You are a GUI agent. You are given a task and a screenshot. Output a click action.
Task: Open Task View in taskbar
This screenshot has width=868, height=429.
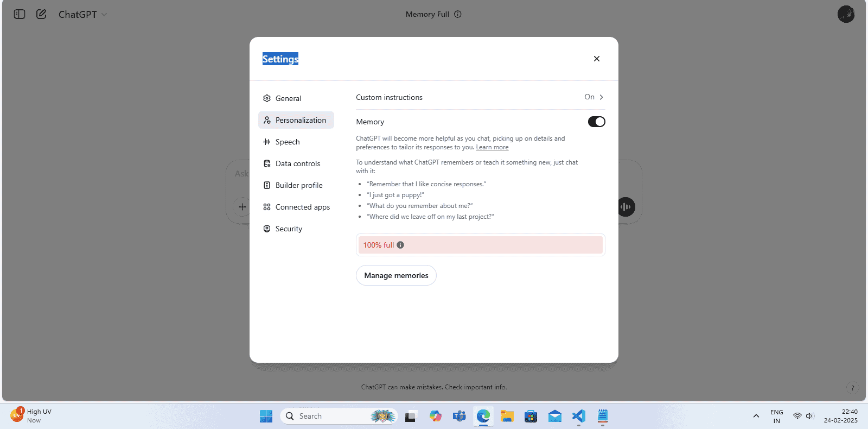click(411, 417)
